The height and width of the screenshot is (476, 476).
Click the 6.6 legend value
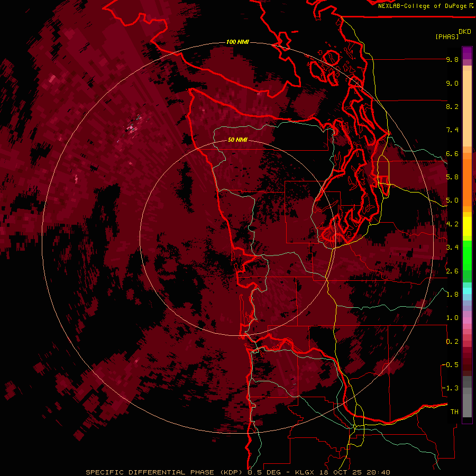(x=452, y=153)
